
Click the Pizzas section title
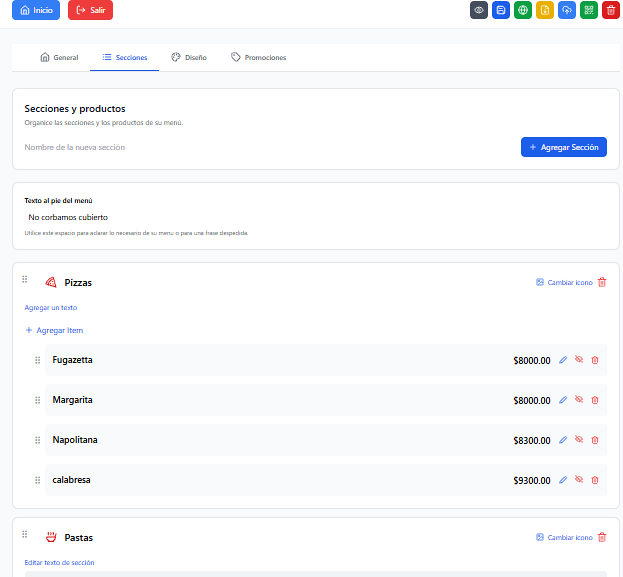pyautogui.click(x=78, y=283)
